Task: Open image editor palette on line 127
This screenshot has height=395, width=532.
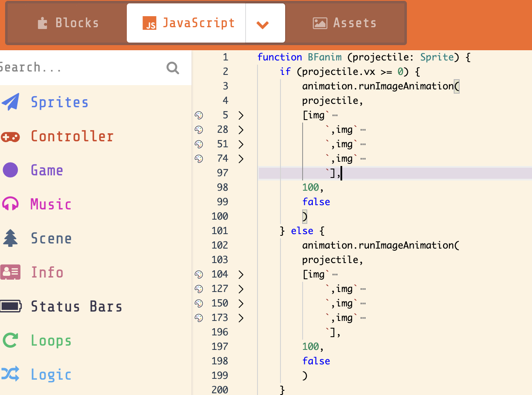Action: click(x=199, y=289)
